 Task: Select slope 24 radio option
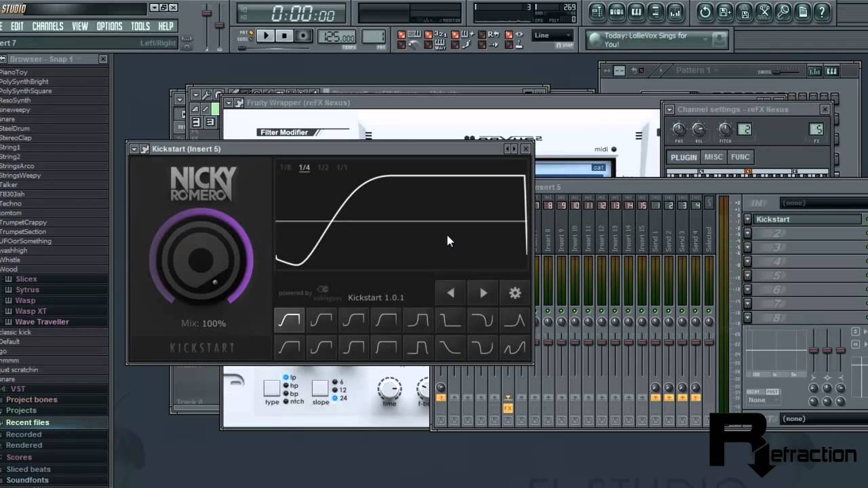point(334,398)
